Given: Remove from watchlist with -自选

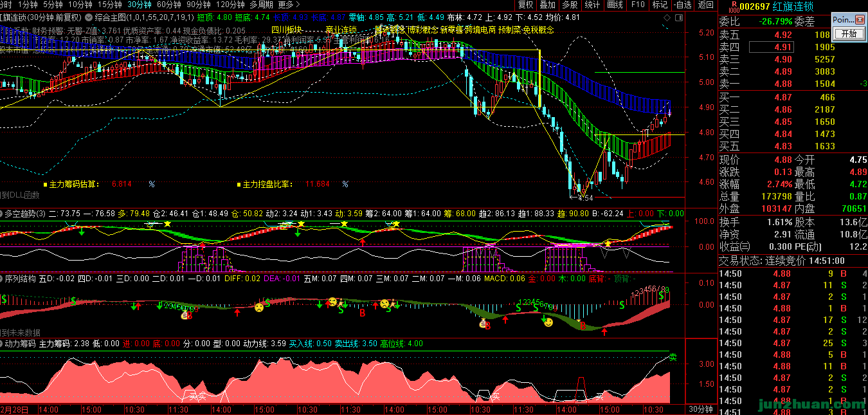Looking at the screenshot, I should pyautogui.click(x=683, y=5).
